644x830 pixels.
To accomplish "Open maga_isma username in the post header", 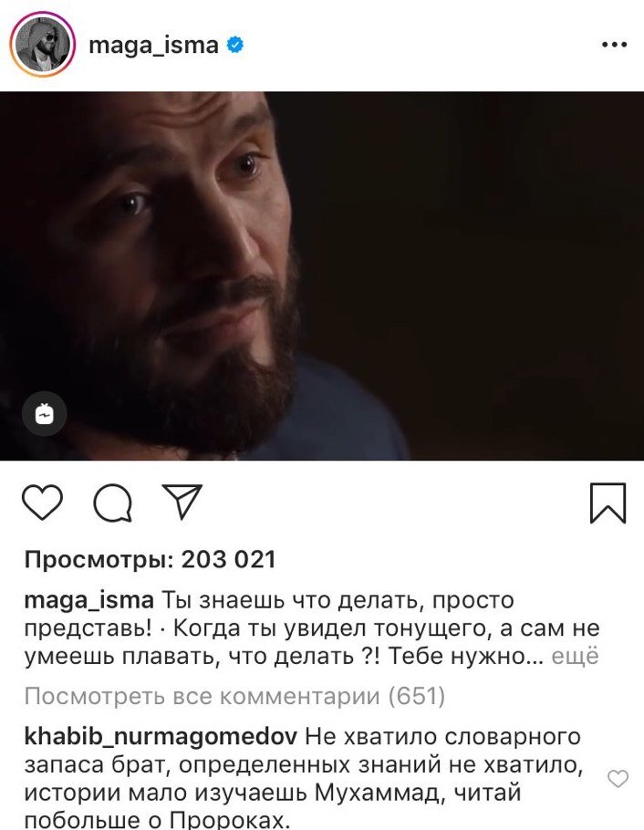I will click(153, 45).
